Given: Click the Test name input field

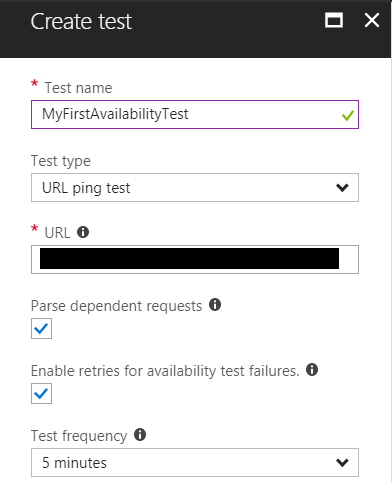Looking at the screenshot, I should 195,114.
